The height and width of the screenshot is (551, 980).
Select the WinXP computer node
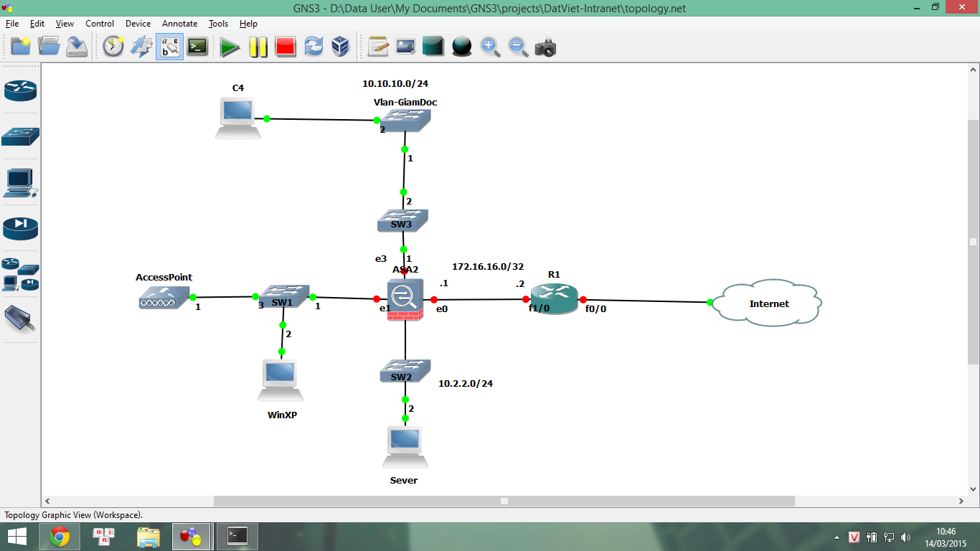tap(280, 380)
